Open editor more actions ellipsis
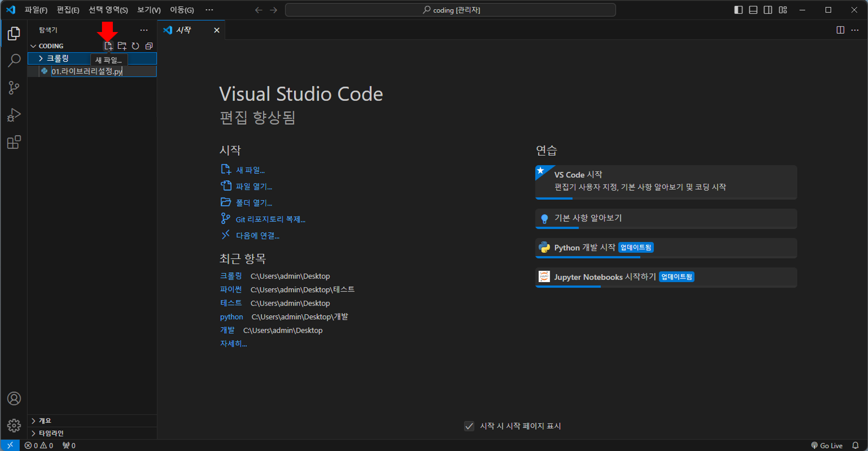The height and width of the screenshot is (451, 868). (x=855, y=30)
